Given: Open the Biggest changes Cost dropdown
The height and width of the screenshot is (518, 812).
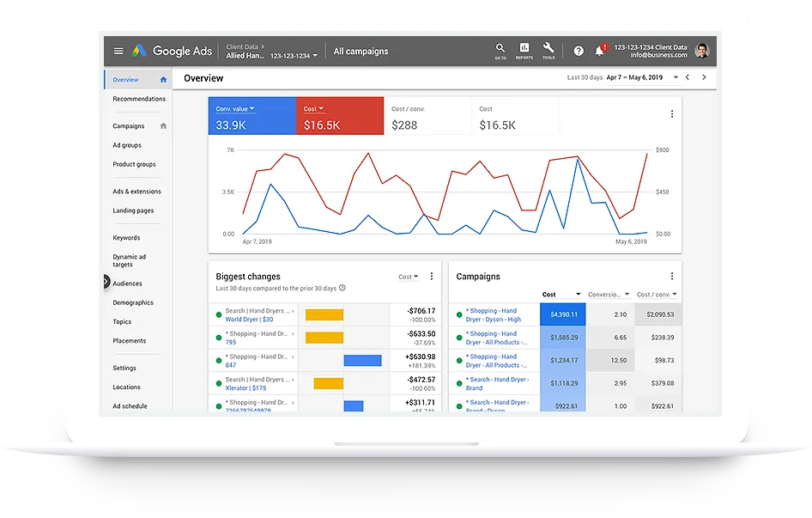Looking at the screenshot, I should [x=409, y=277].
